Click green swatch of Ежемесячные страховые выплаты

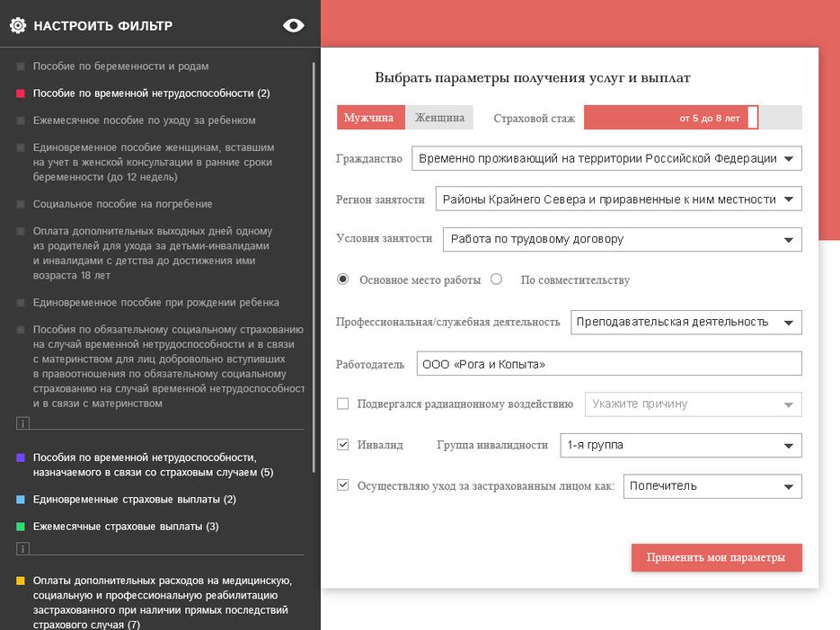(21, 527)
